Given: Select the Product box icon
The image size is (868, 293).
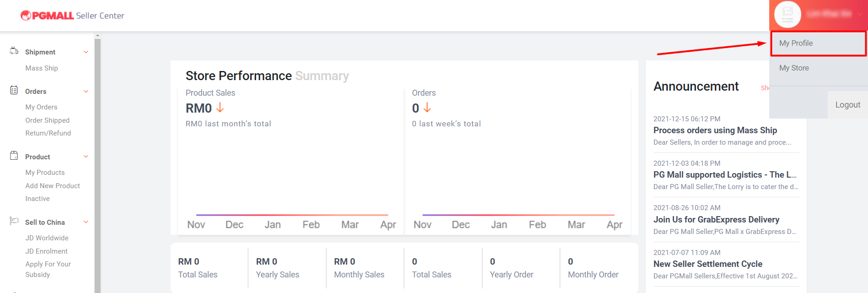Looking at the screenshot, I should [x=14, y=156].
